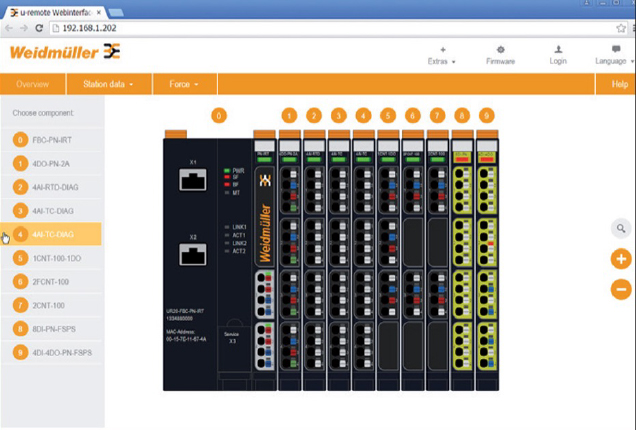Expand the Force menu
This screenshot has width=636, height=430.
point(184,84)
